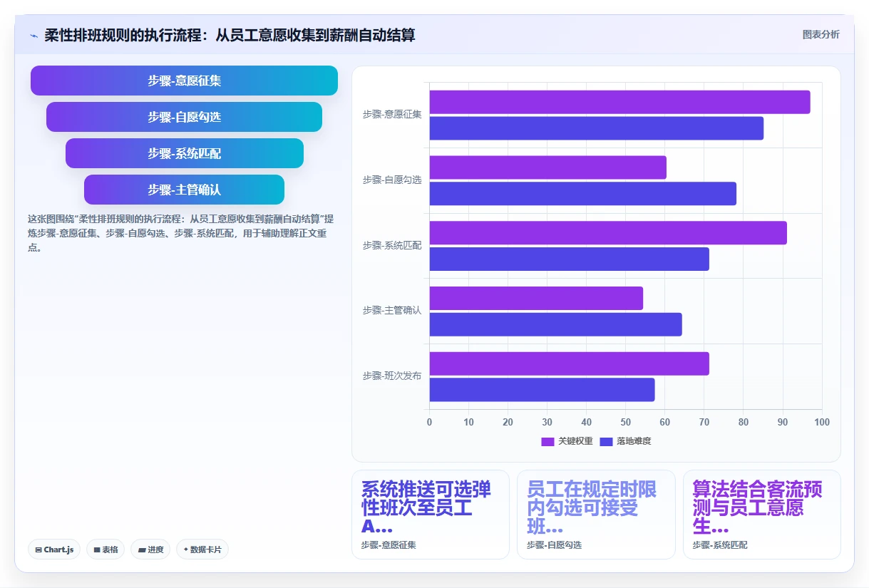Toggle the 落地难度 legend entry
Screen dimensions: 869x588
coord(625,441)
